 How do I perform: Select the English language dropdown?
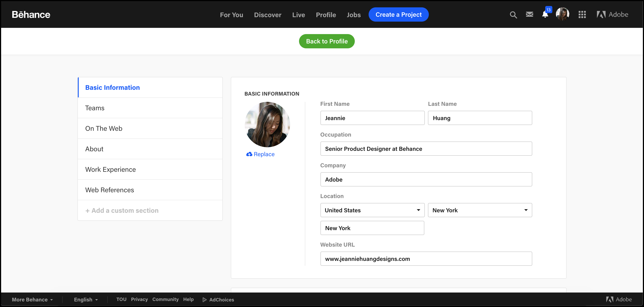[x=85, y=300]
